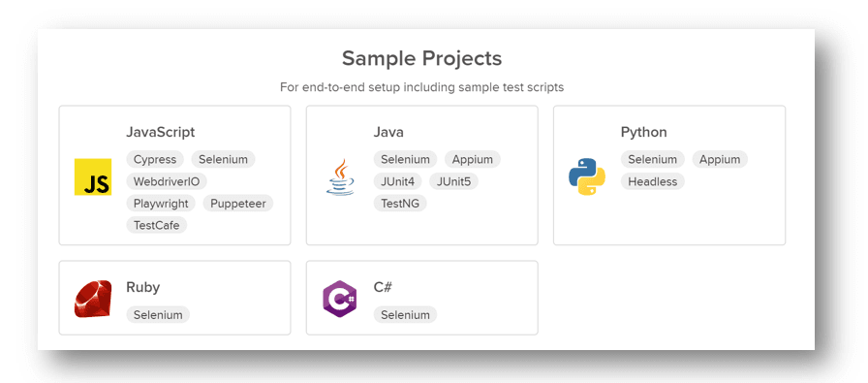Click the purple C# hexagon icon
This screenshot has width=868, height=383.
[x=340, y=299]
